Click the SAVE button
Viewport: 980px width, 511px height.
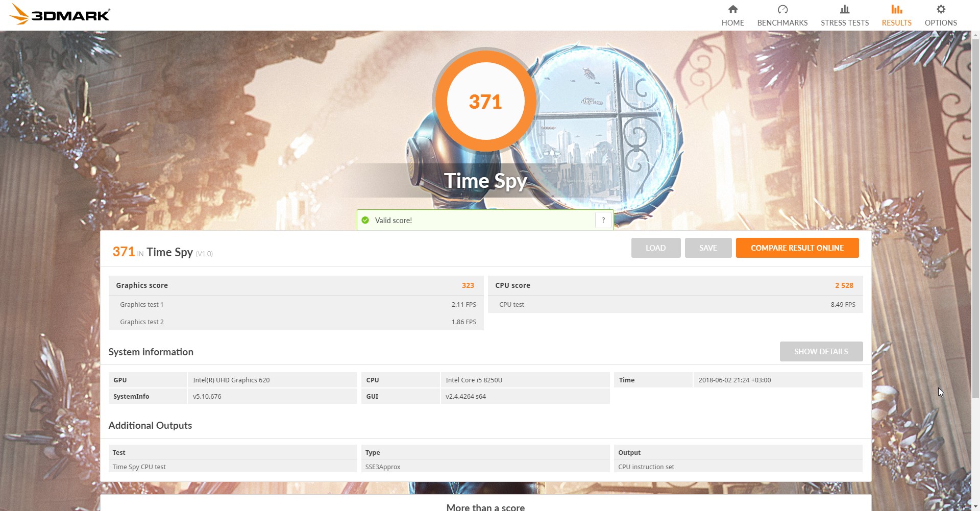tap(708, 248)
